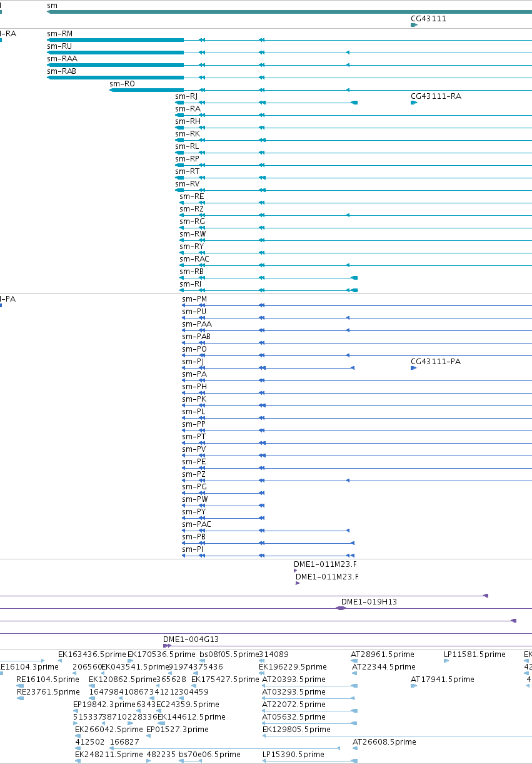Image resolution: width=532 pixels, height=764 pixels.
Task: Click the sm gene label
Action: (52, 6)
